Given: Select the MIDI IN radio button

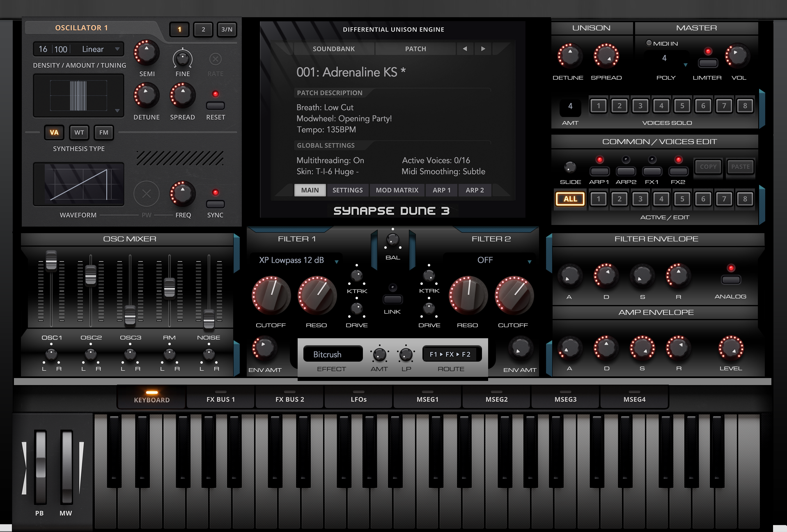Looking at the screenshot, I should click(649, 43).
